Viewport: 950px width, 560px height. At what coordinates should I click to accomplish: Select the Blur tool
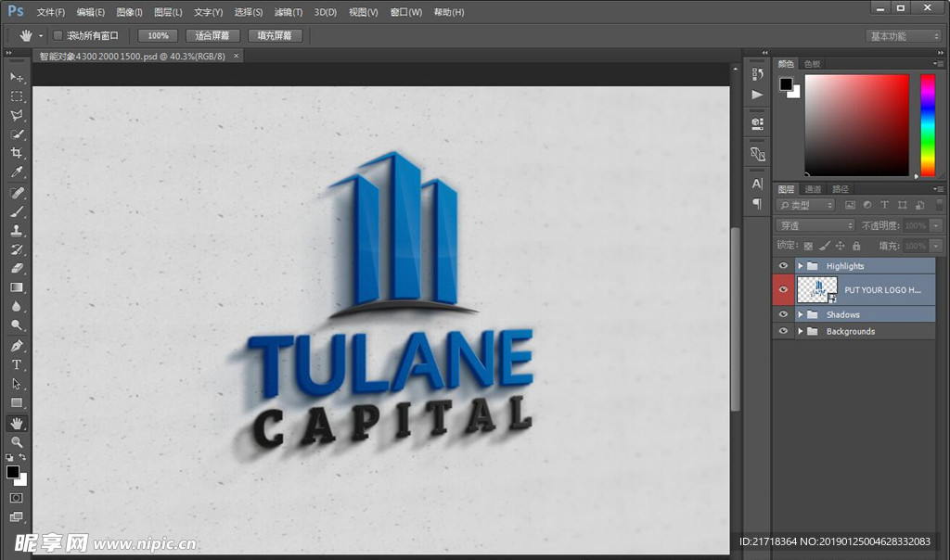point(17,306)
